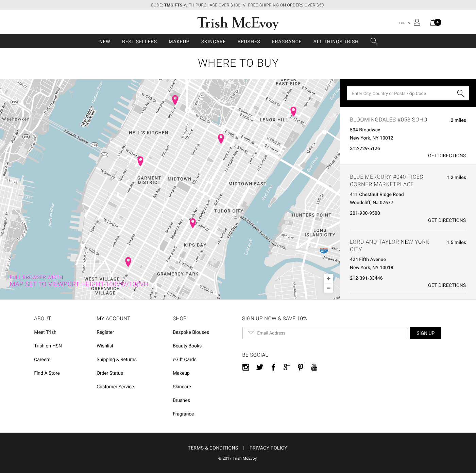Open search from the navigation bar magnifier

click(x=374, y=41)
